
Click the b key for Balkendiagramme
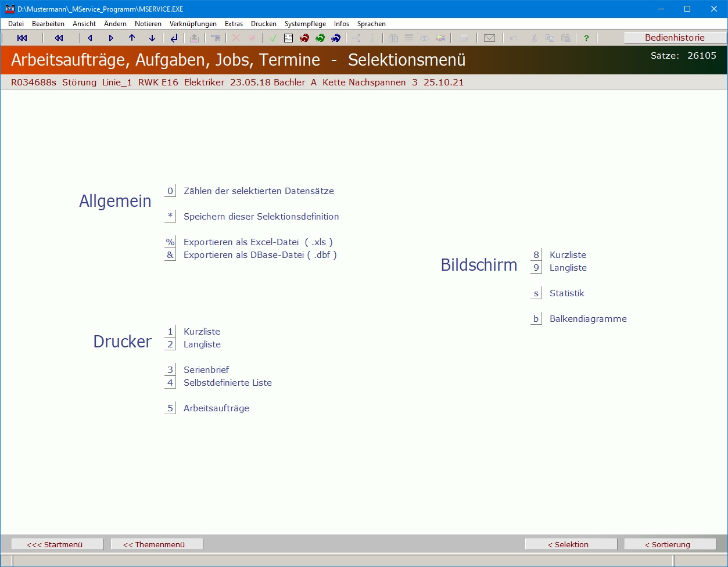pyautogui.click(x=536, y=319)
